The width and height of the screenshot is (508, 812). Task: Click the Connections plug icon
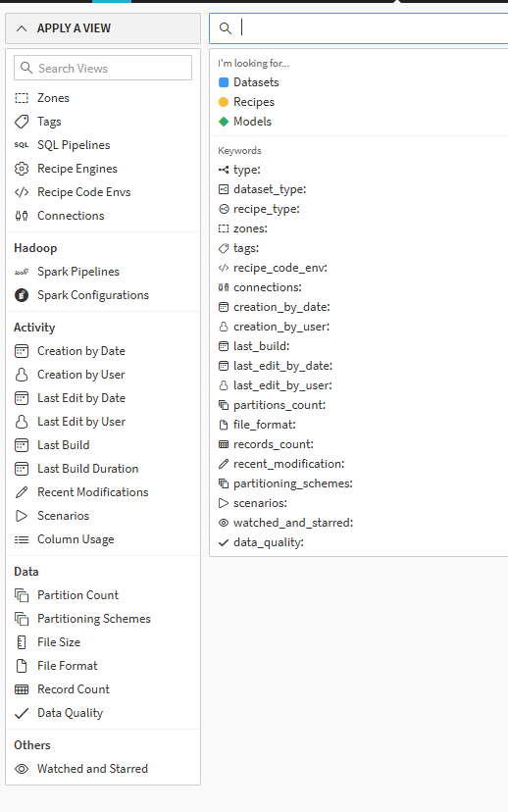point(22,216)
